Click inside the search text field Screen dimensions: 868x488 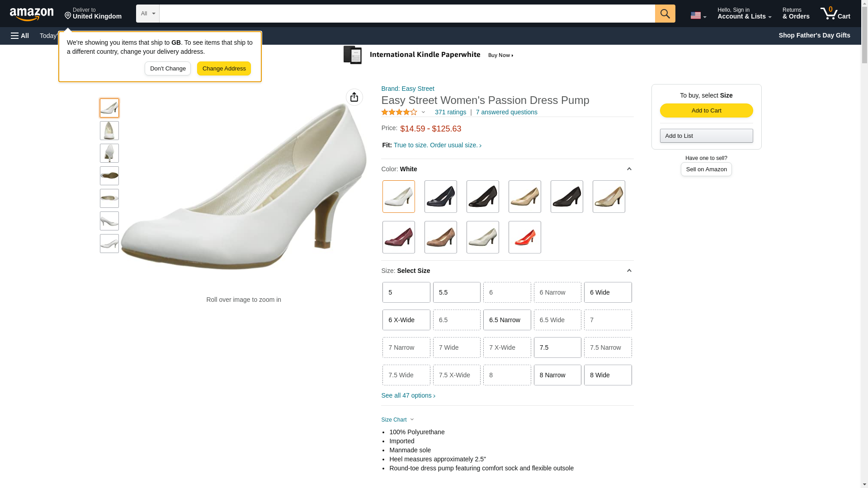pyautogui.click(x=407, y=14)
